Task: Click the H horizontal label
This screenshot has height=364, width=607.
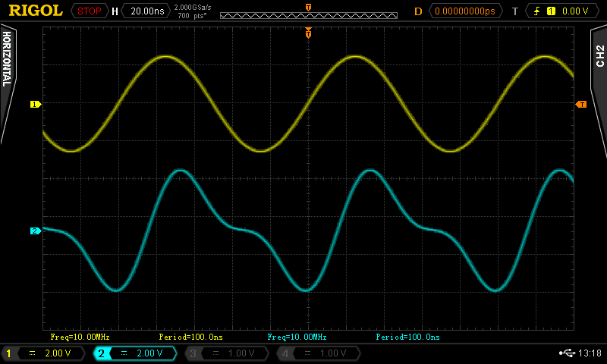Action: coord(115,11)
